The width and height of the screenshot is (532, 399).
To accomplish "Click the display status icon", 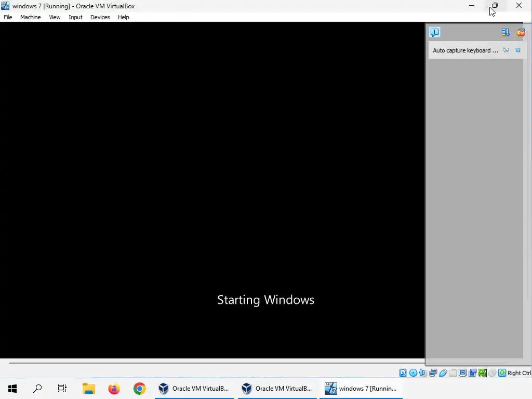I will pyautogui.click(x=462, y=373).
